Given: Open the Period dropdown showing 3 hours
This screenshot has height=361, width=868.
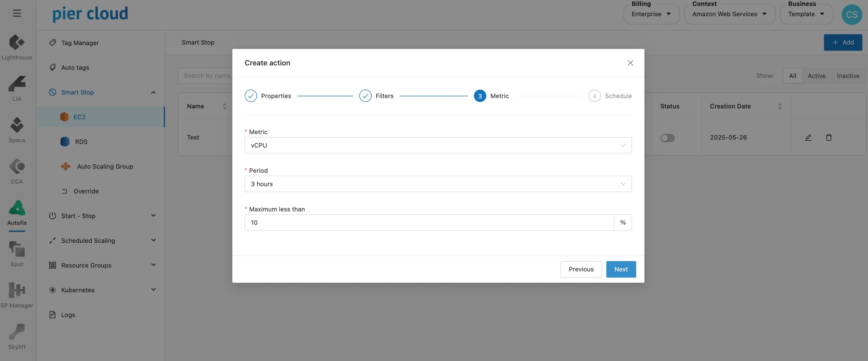Looking at the screenshot, I should click(x=438, y=184).
